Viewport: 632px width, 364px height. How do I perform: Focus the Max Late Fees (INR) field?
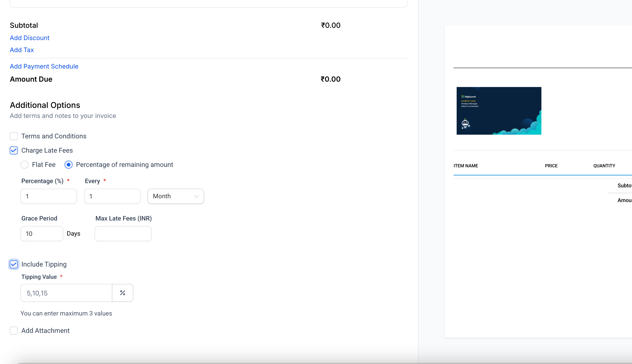tap(123, 233)
